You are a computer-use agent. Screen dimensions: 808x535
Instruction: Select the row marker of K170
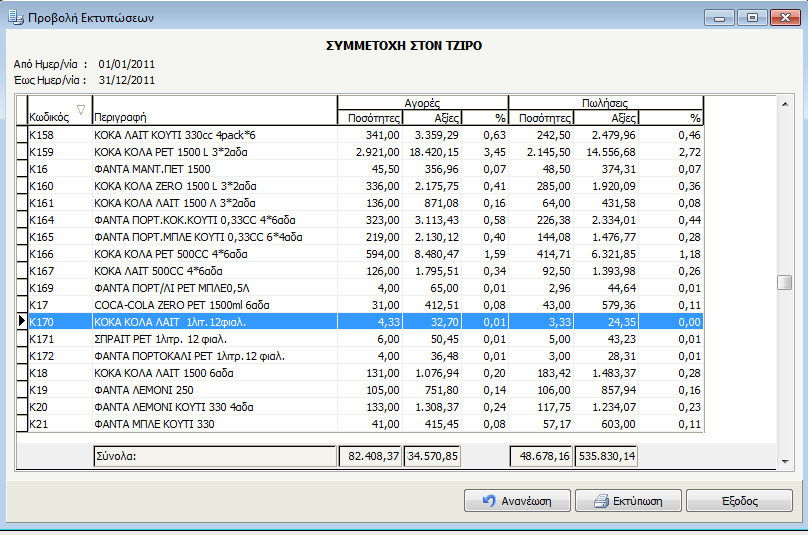click(22, 322)
